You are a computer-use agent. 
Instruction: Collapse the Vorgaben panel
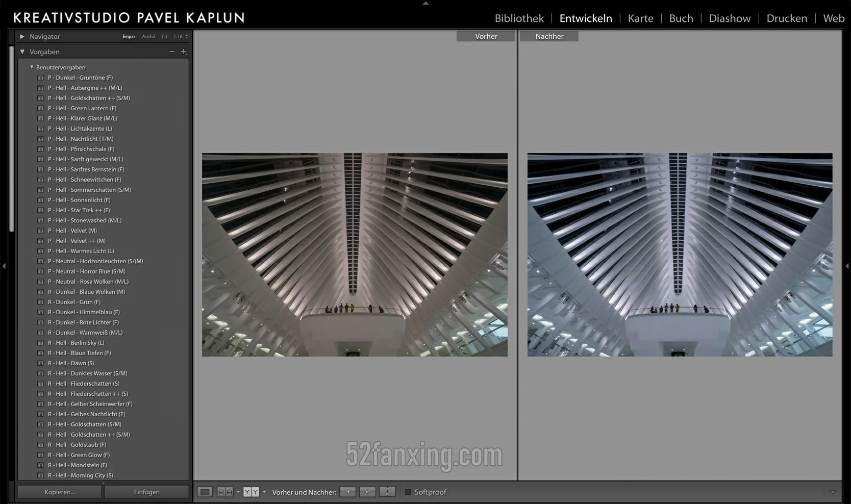click(22, 52)
